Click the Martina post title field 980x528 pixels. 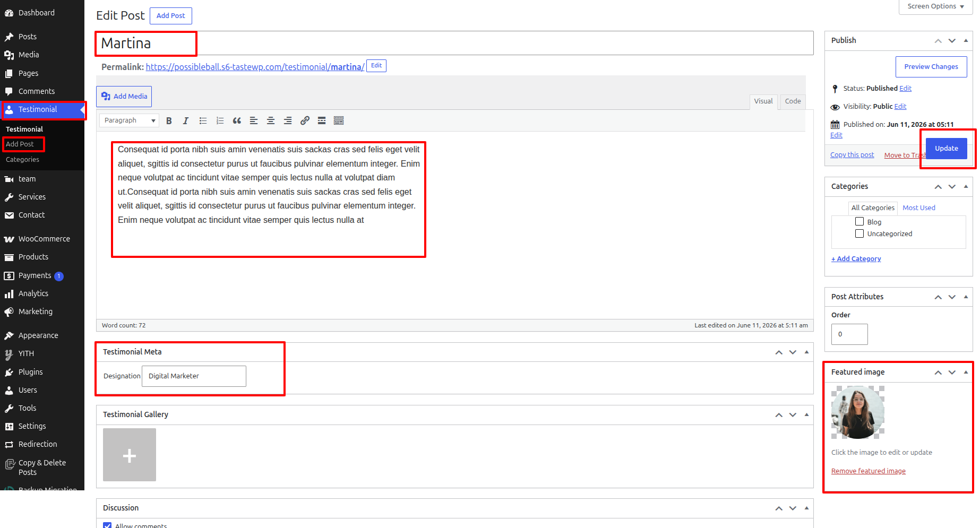[x=454, y=43]
